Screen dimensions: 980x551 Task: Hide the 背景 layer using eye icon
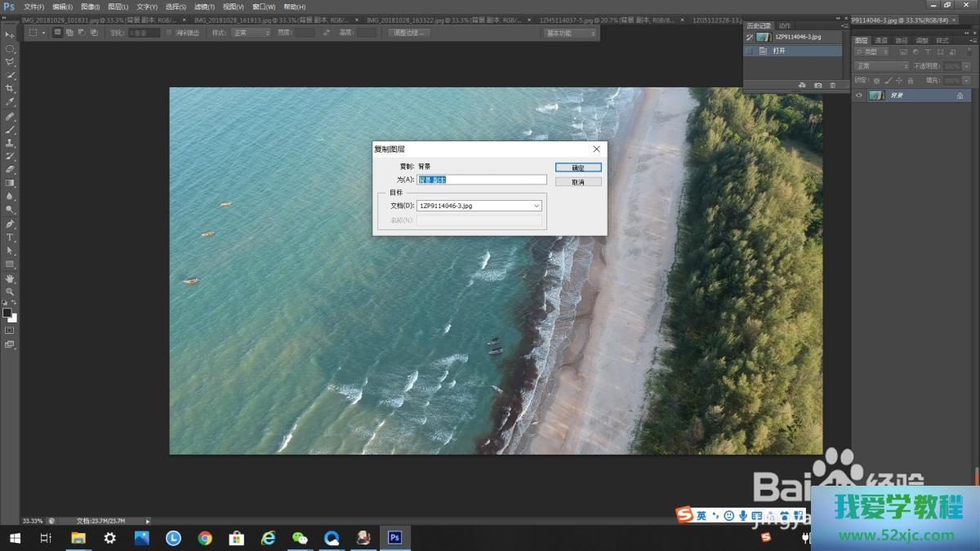(x=858, y=96)
